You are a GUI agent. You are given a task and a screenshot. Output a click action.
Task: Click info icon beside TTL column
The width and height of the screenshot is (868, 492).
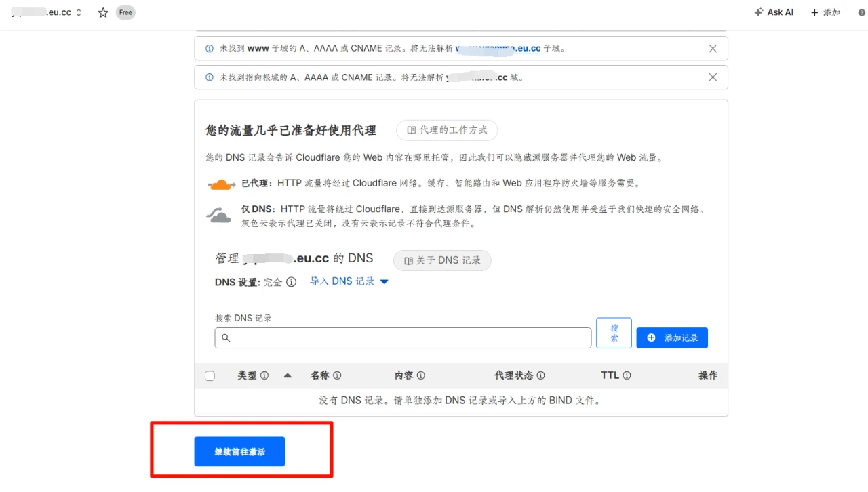627,375
